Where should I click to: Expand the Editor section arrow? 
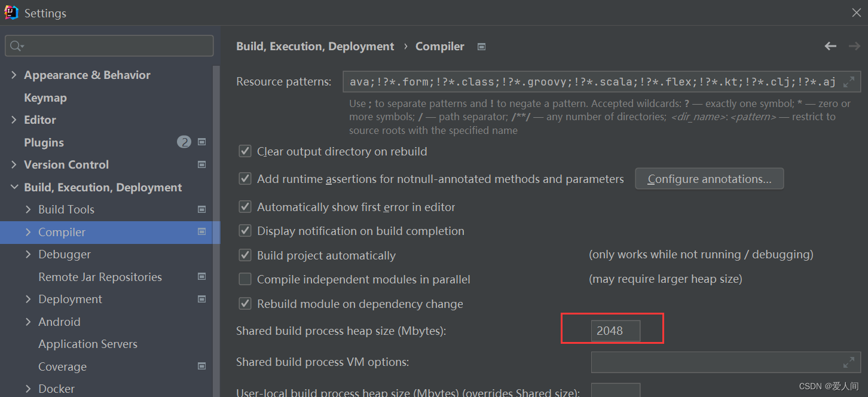pos(14,120)
